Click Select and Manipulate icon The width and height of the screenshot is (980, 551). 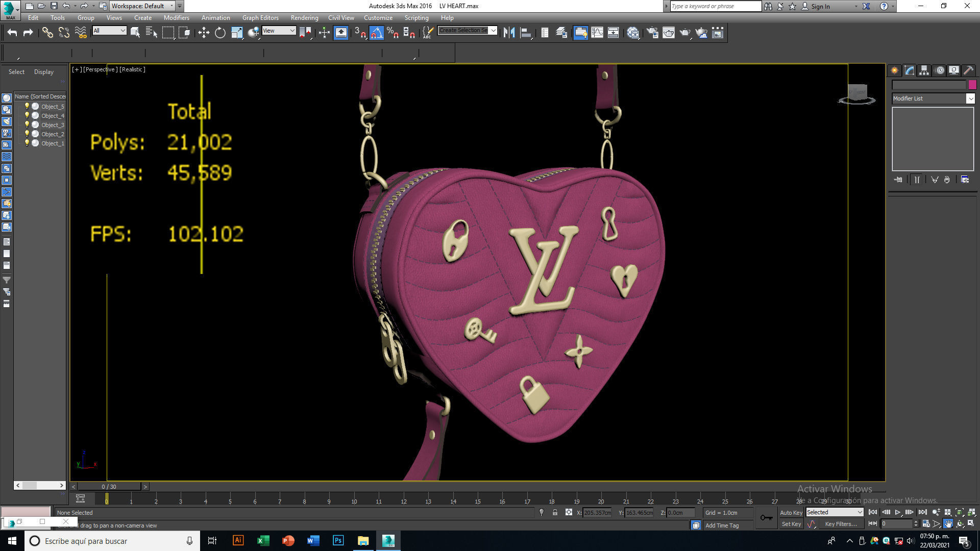pyautogui.click(x=324, y=33)
